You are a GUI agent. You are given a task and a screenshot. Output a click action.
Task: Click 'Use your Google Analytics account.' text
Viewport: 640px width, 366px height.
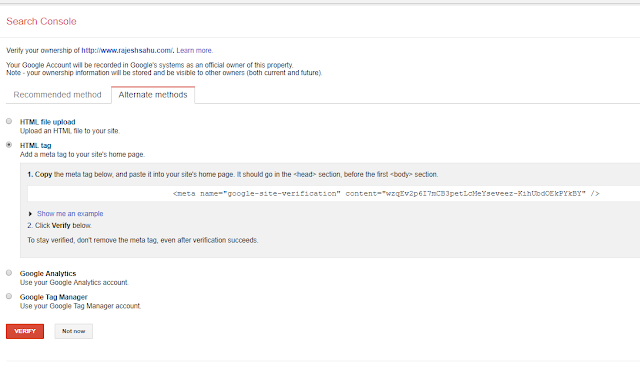pos(74,283)
